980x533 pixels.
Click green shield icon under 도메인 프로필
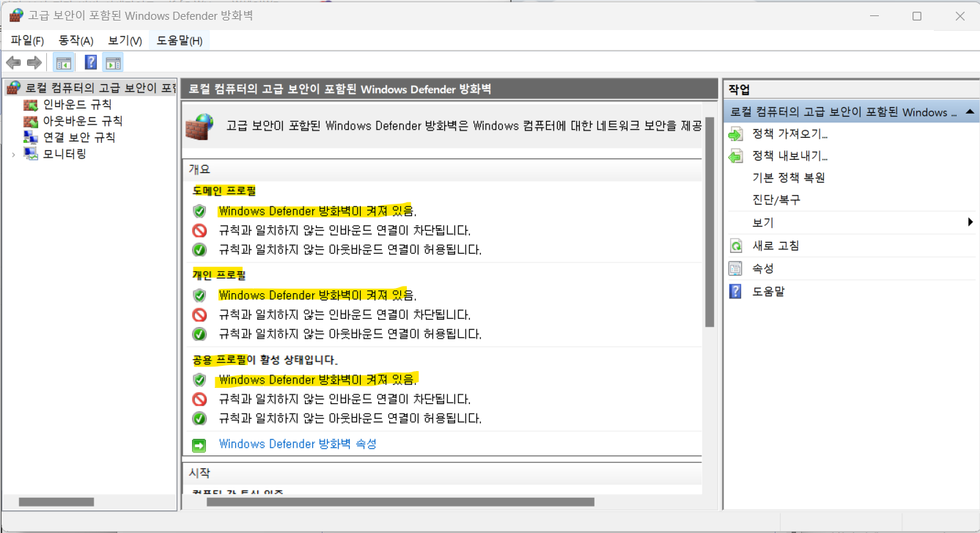(x=199, y=211)
